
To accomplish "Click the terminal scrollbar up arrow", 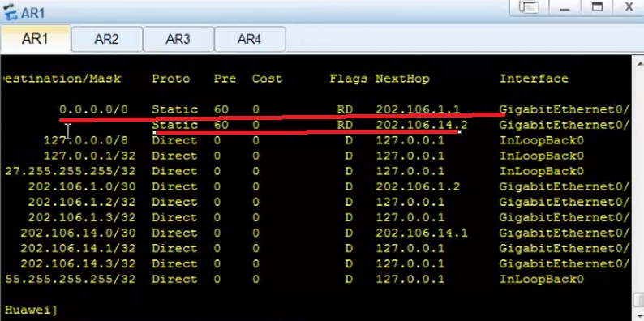I will point(639,63).
